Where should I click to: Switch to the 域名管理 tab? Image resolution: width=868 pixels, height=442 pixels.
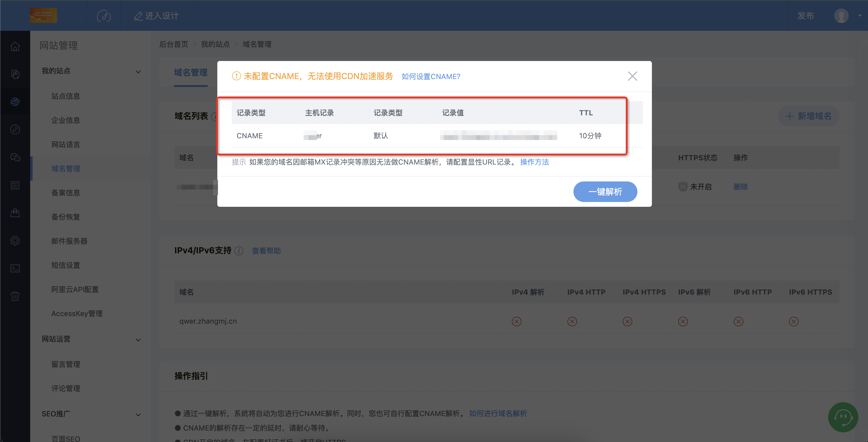[x=191, y=73]
